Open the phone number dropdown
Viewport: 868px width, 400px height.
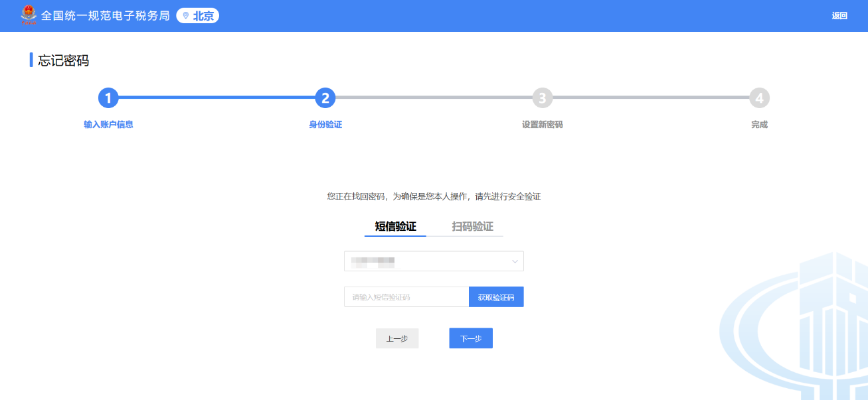[x=434, y=261]
